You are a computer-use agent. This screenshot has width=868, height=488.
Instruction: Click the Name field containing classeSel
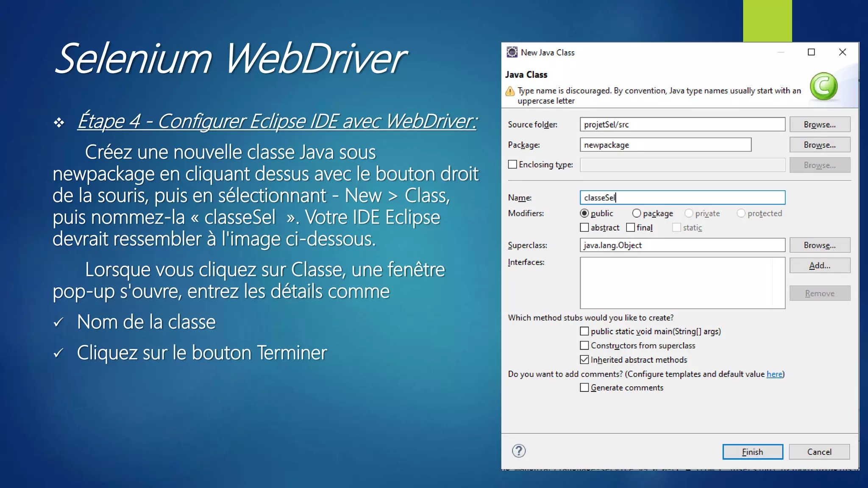(682, 197)
